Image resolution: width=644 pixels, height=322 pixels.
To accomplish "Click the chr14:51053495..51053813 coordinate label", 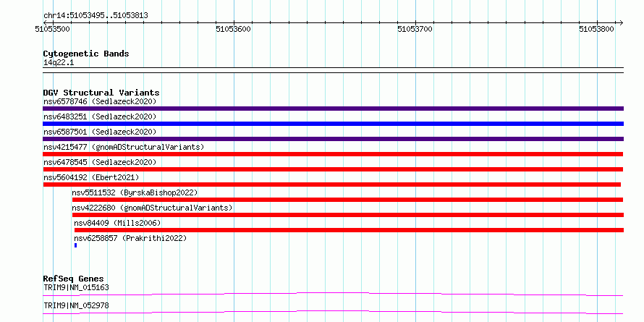I will [96, 16].
